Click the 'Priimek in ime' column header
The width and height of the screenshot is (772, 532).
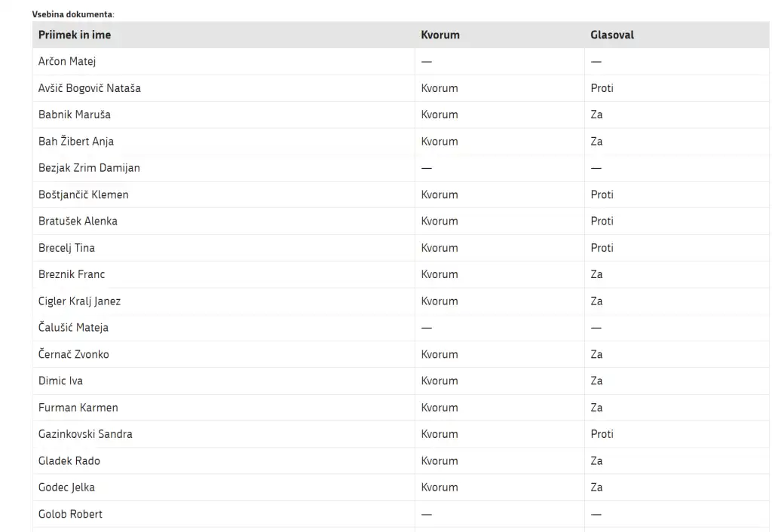click(x=75, y=35)
